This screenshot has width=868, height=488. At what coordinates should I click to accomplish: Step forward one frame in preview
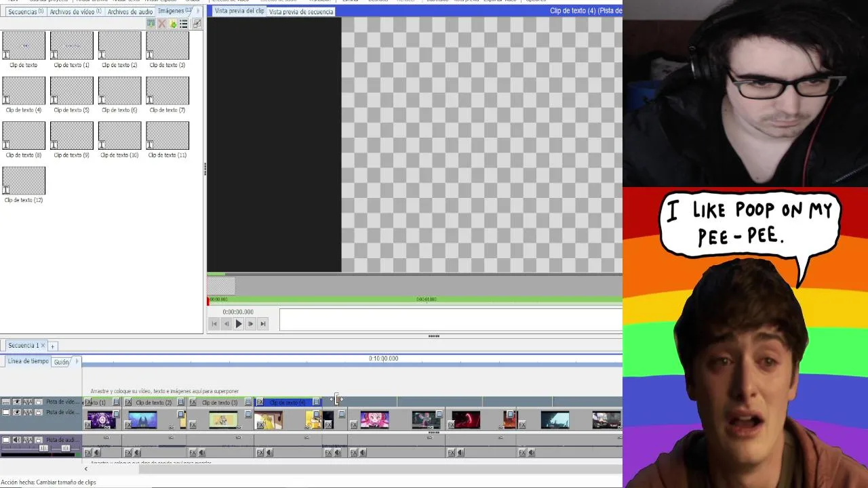pyautogui.click(x=251, y=324)
